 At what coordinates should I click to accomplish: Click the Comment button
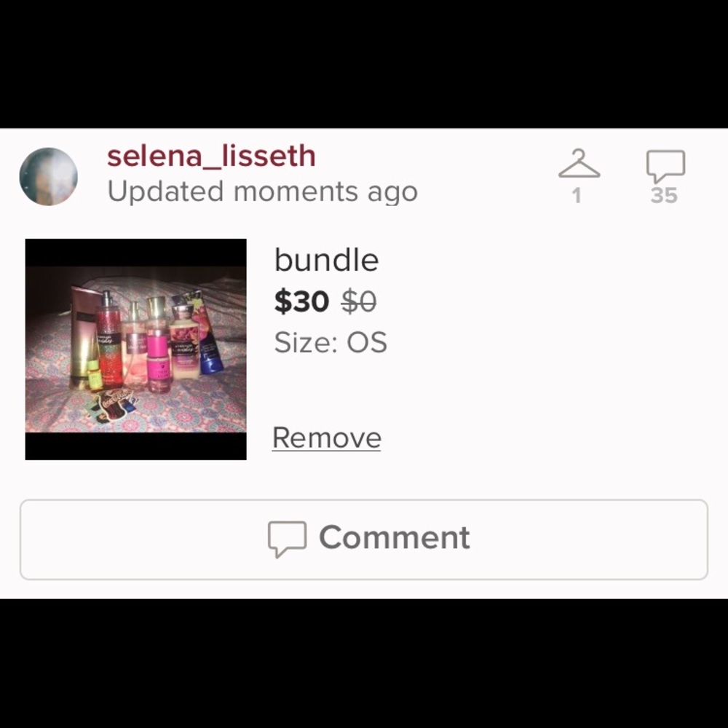[363, 539]
